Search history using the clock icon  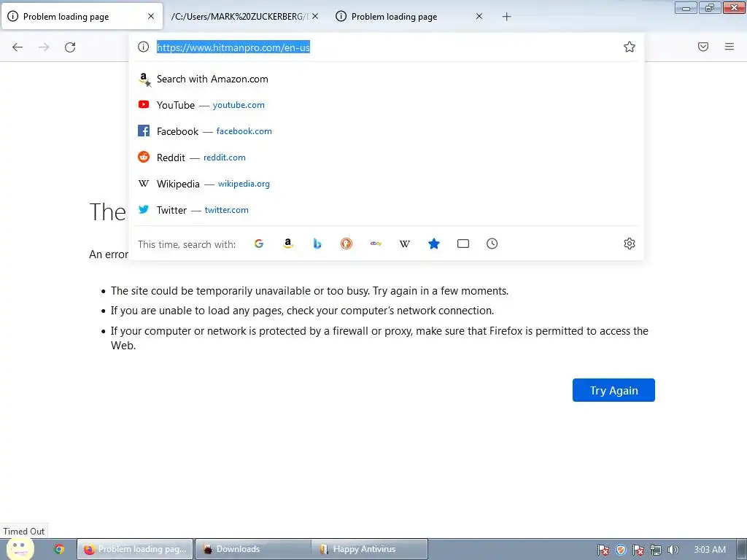coord(492,244)
